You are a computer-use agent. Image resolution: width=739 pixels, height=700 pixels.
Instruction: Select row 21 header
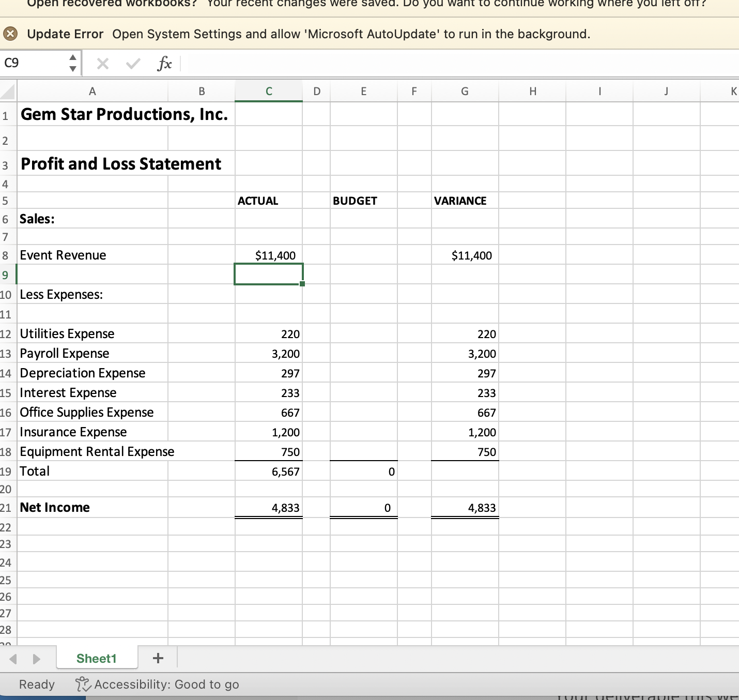pyautogui.click(x=6, y=508)
